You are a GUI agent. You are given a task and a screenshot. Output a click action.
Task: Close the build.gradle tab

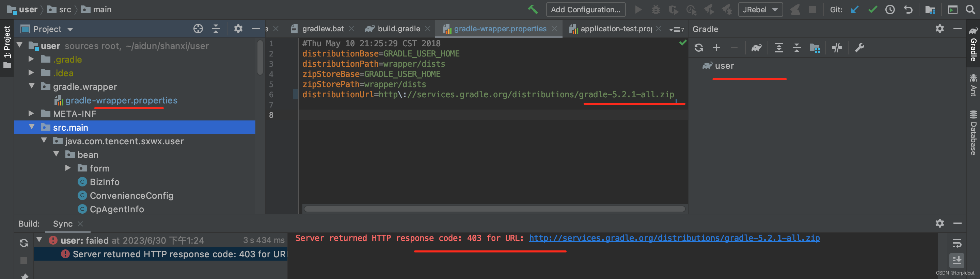coord(428,29)
